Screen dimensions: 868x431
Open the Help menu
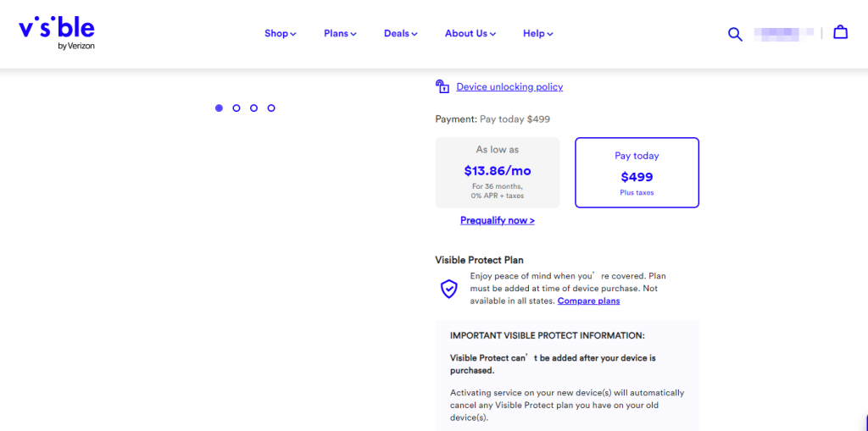(537, 33)
